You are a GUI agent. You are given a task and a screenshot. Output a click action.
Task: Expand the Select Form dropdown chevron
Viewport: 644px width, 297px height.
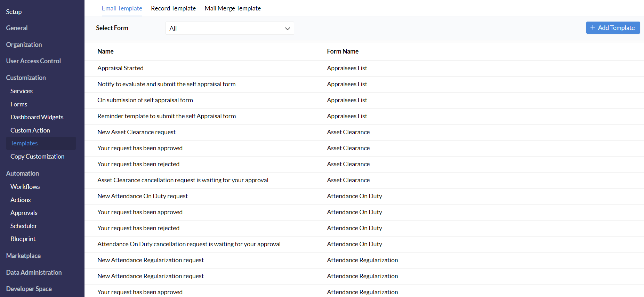click(287, 29)
